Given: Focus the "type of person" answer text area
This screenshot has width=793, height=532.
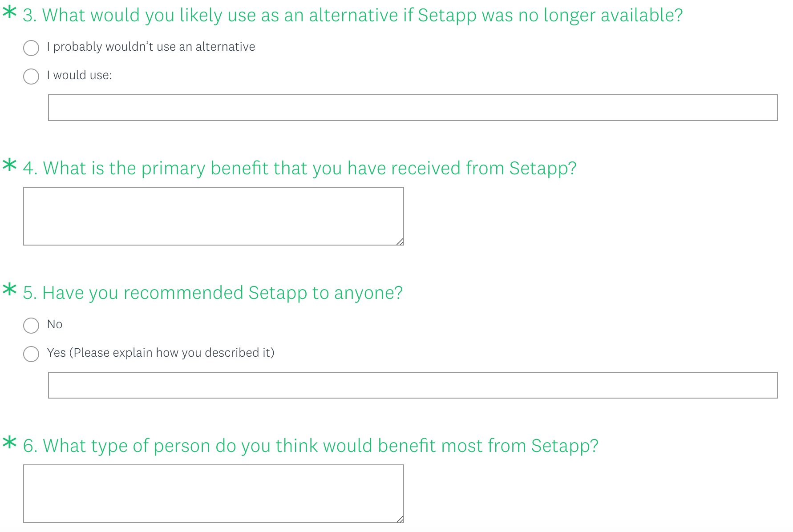Looking at the screenshot, I should pos(213,494).
